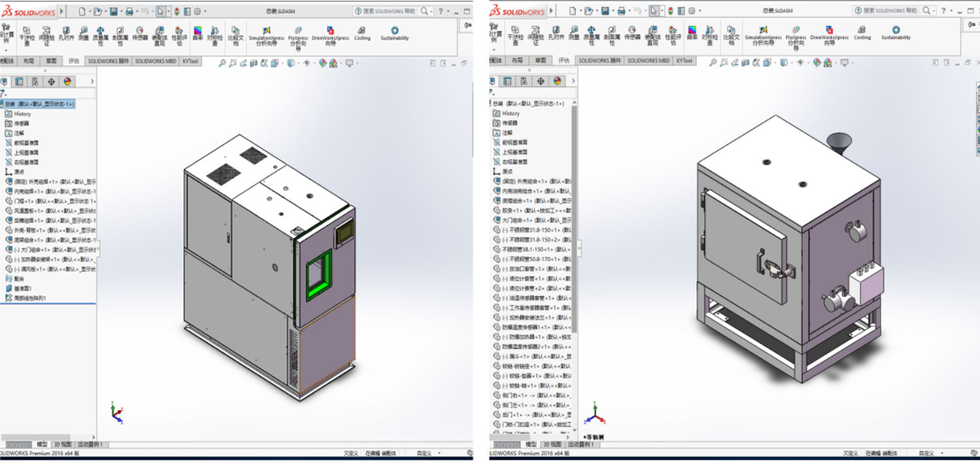Expand the SOLIDWORKS menu flyout arrow in the left window

[62, 11]
